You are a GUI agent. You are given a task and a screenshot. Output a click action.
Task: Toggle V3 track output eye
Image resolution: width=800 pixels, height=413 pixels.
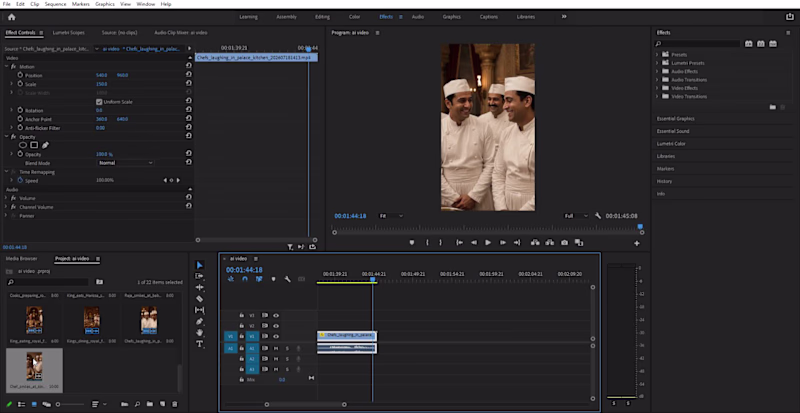click(276, 315)
